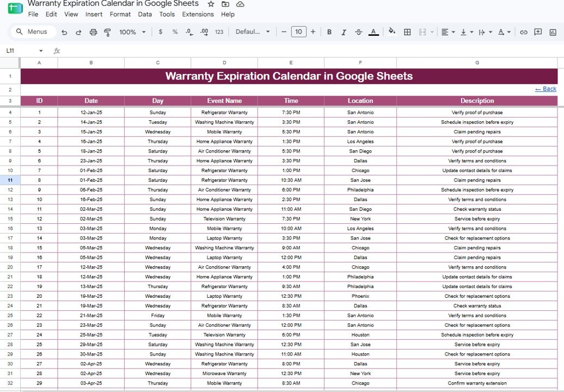The height and width of the screenshot is (392, 564).
Task: Click the insert link icon
Action: pos(524,32)
